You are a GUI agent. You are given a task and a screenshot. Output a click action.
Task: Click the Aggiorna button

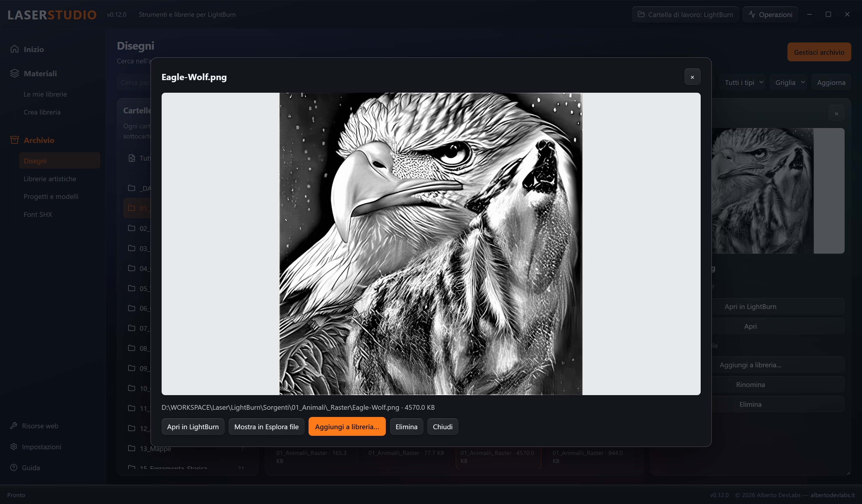coord(831,82)
